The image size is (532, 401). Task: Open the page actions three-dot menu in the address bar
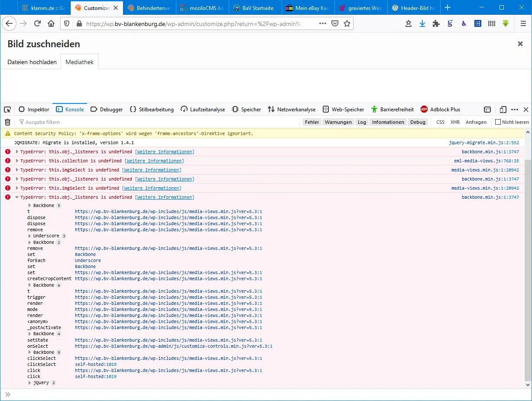(x=322, y=24)
